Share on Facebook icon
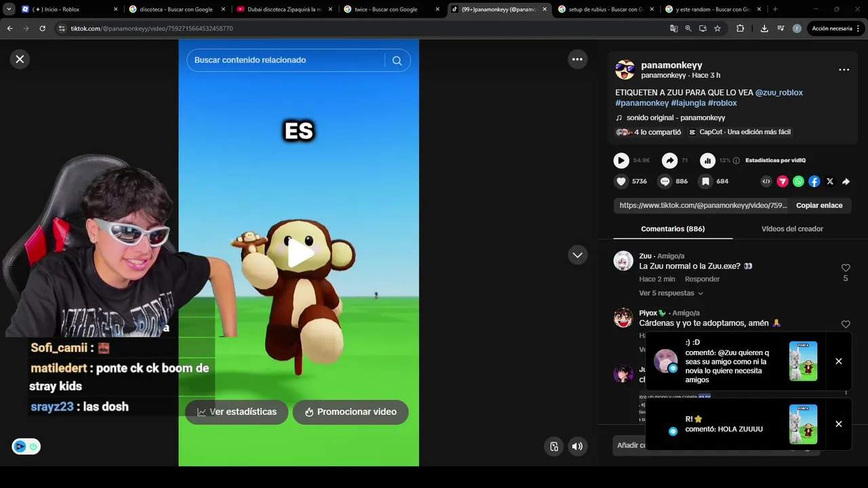 click(814, 182)
